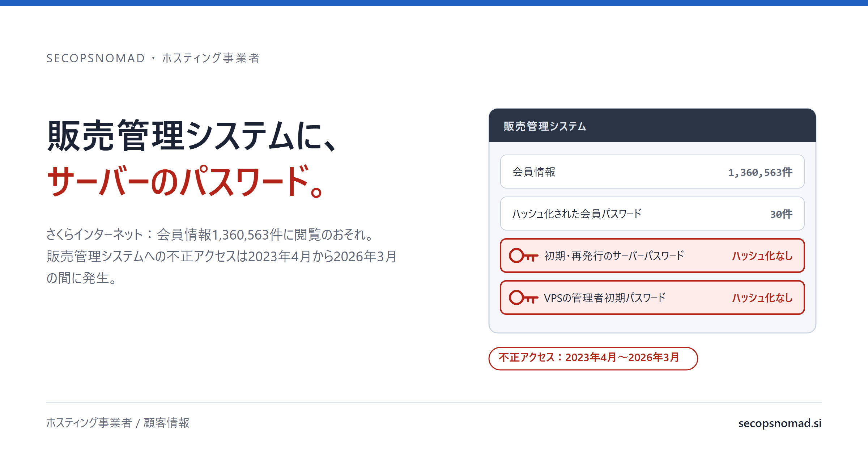Image resolution: width=868 pixels, height=456 pixels.
Task: Click the VPSの管理者初期パスワード text
Action: point(605,298)
